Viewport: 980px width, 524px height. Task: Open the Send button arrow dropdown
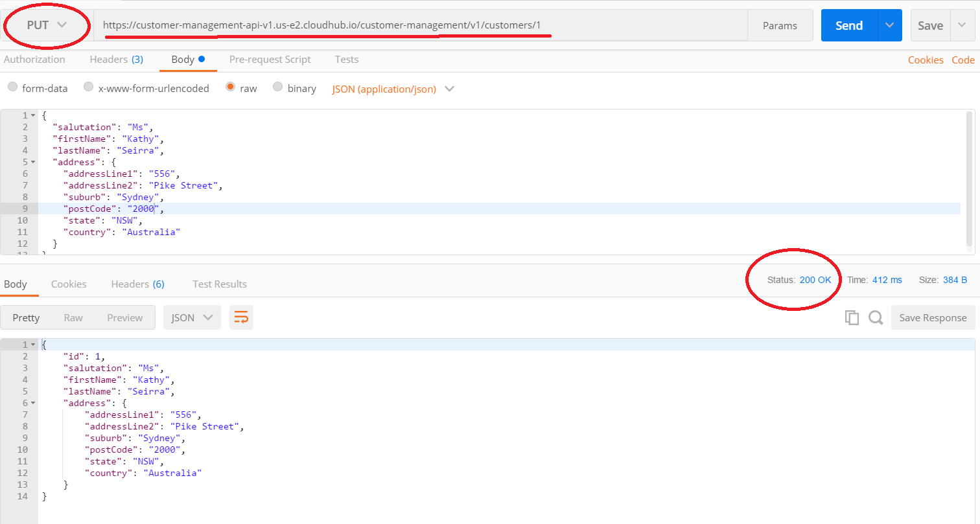tap(889, 25)
